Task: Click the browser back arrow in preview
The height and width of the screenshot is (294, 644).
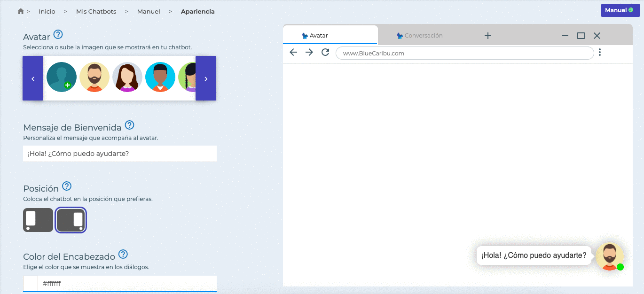Action: [294, 53]
